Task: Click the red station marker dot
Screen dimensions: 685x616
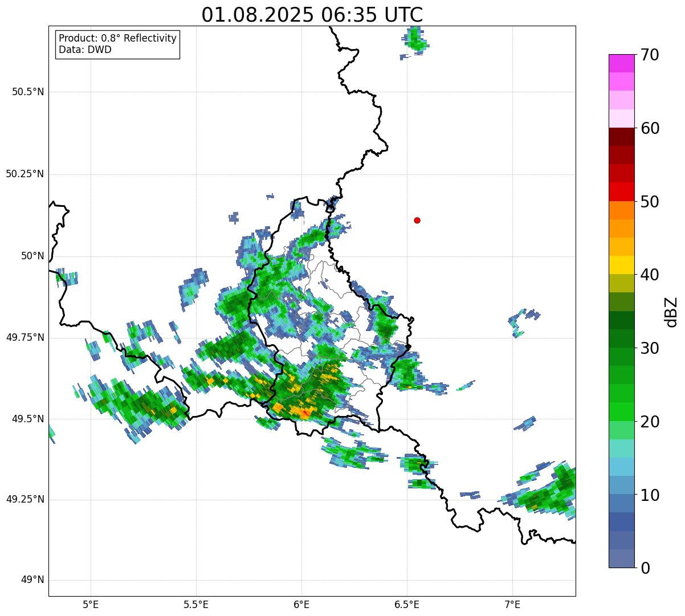Action: coord(417,221)
